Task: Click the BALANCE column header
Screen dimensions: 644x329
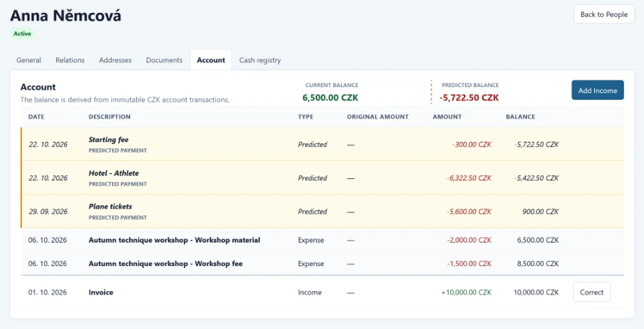Action: tap(521, 117)
